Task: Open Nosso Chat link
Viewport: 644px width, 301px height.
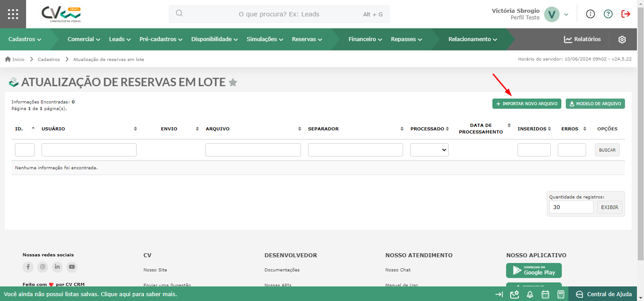Action: coord(398,270)
